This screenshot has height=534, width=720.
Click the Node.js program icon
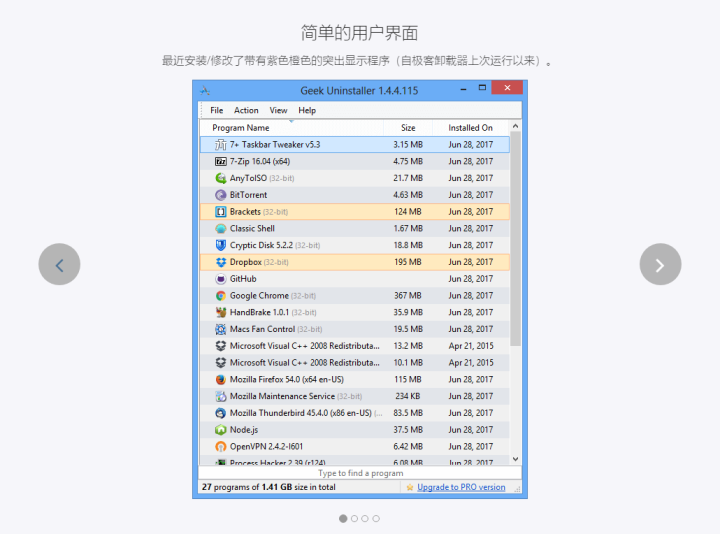(x=221, y=430)
